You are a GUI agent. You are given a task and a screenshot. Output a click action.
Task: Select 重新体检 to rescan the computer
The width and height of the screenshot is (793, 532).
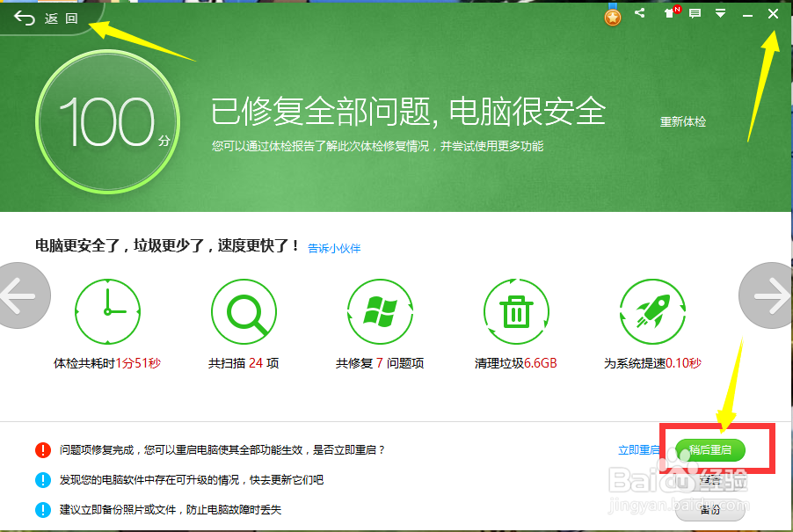tap(683, 123)
